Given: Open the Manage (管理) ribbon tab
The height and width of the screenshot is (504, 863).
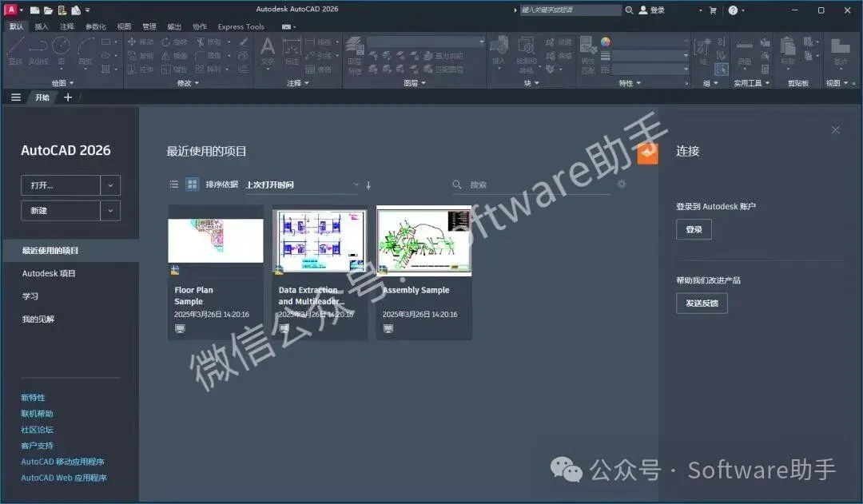Looking at the screenshot, I should click(149, 26).
